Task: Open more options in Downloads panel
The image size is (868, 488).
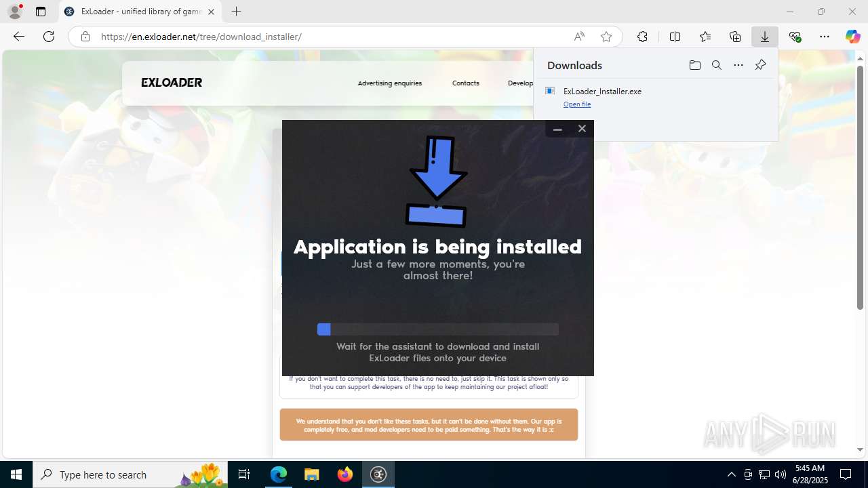Action: [x=738, y=65]
